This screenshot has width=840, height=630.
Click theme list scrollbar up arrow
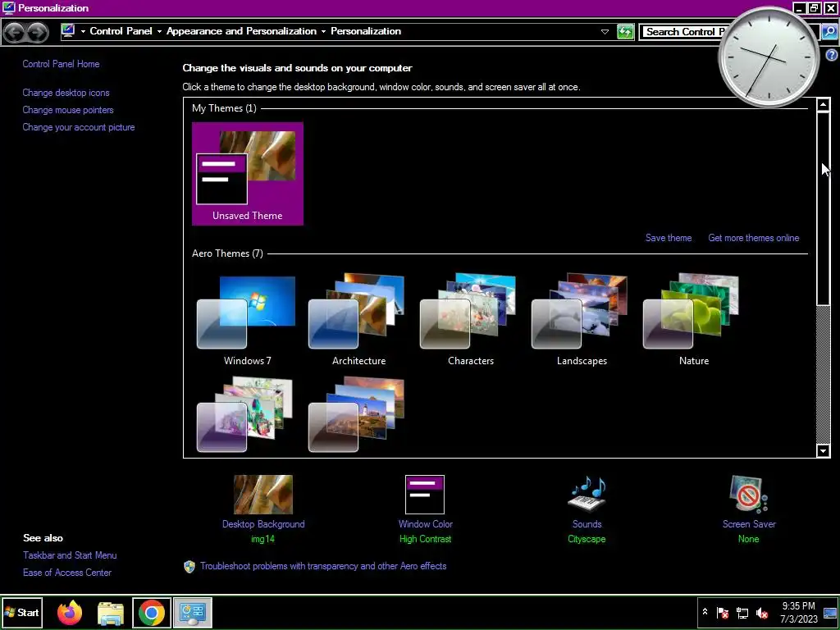coord(824,105)
